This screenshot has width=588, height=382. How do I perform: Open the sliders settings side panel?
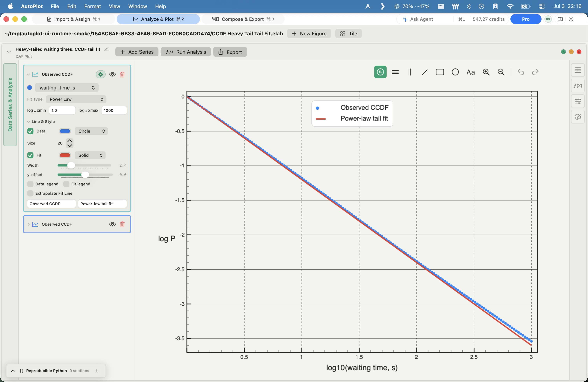[578, 101]
